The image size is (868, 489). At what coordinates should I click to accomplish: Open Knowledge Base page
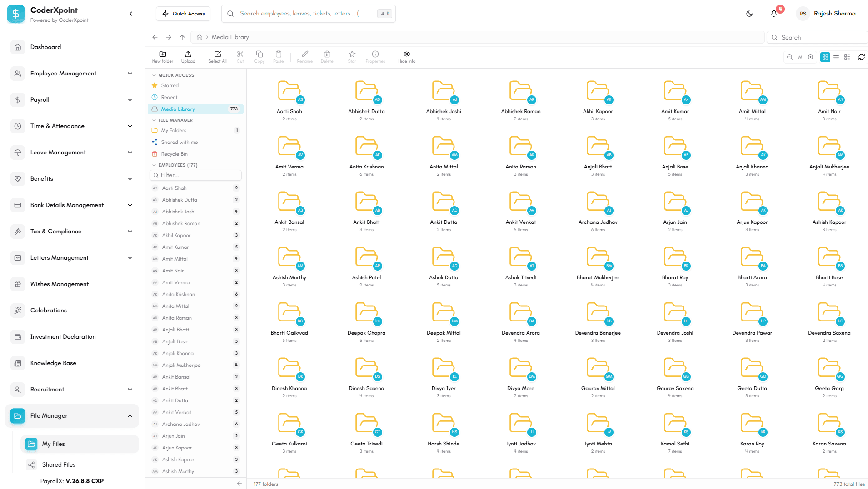(x=73, y=363)
